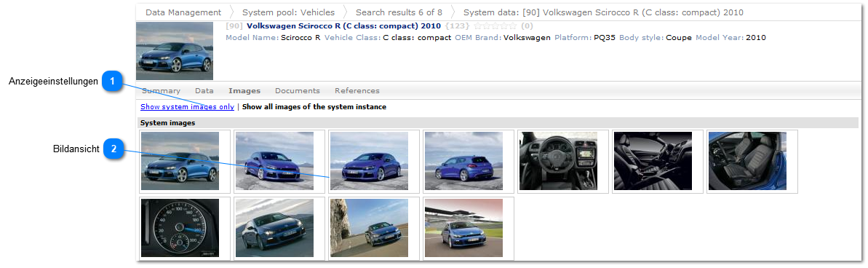Viewport: 868px width, 268px height.
Task: Click the OEM Brand value Volkswagen
Action: 527,38
